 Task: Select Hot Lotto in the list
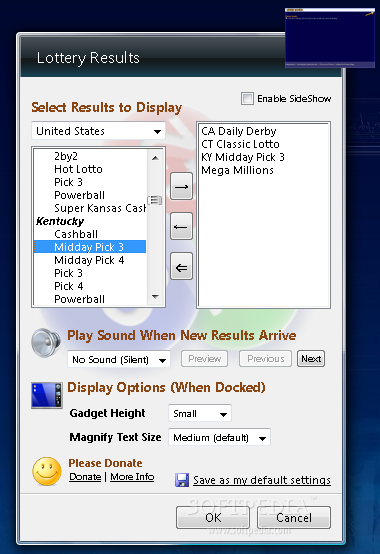[78, 169]
